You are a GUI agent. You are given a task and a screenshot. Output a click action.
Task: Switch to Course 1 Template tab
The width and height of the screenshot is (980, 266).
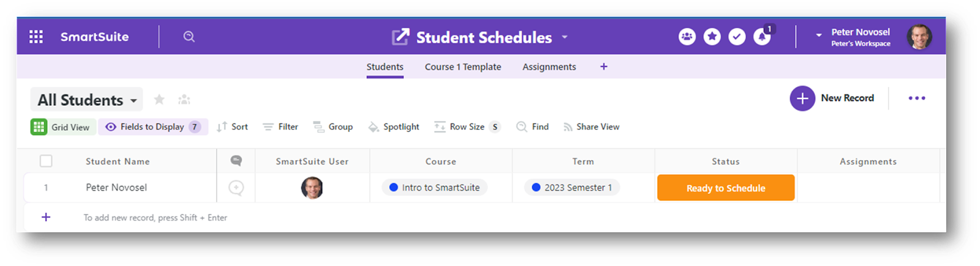coord(463,67)
